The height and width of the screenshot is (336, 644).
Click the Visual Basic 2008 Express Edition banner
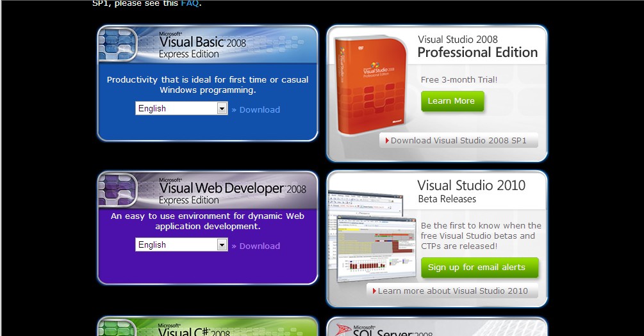pyautogui.click(x=208, y=44)
